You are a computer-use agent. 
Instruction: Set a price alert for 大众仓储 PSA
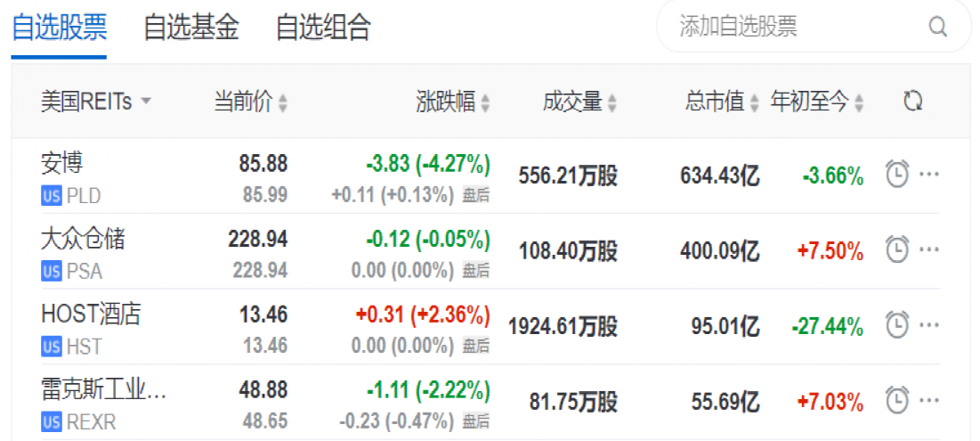897,249
